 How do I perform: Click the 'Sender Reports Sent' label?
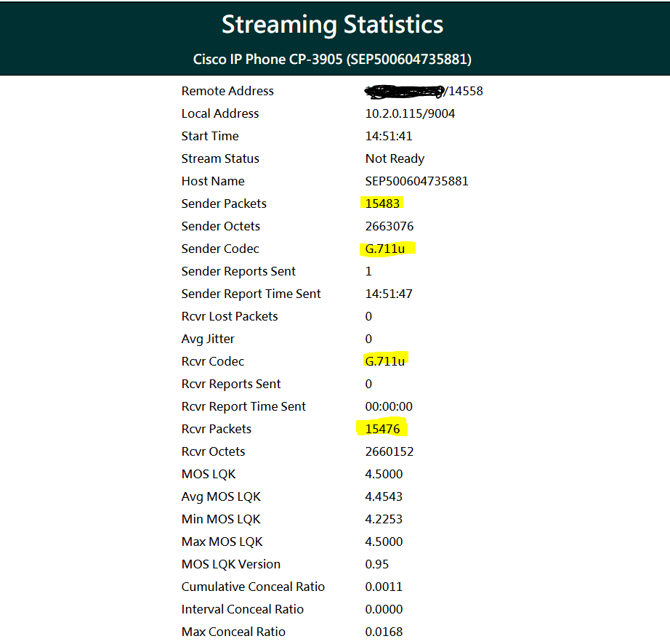238,271
